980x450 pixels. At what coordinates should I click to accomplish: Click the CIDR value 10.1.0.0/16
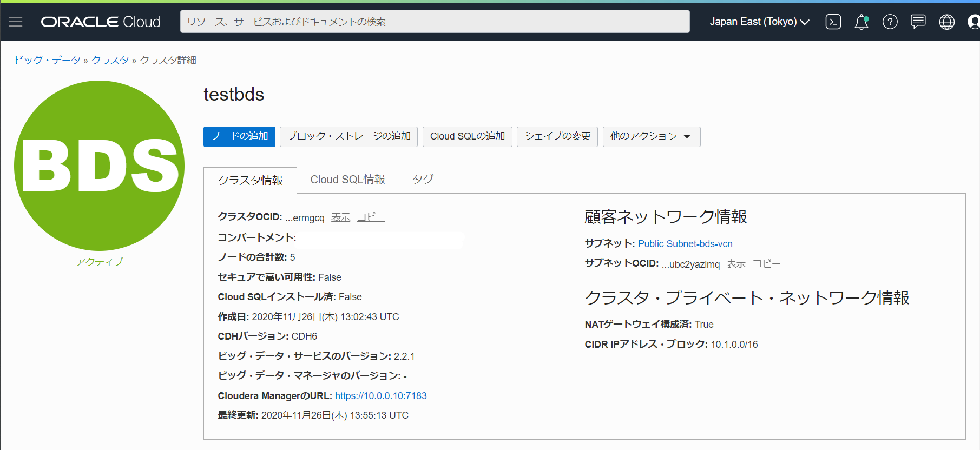tap(734, 345)
